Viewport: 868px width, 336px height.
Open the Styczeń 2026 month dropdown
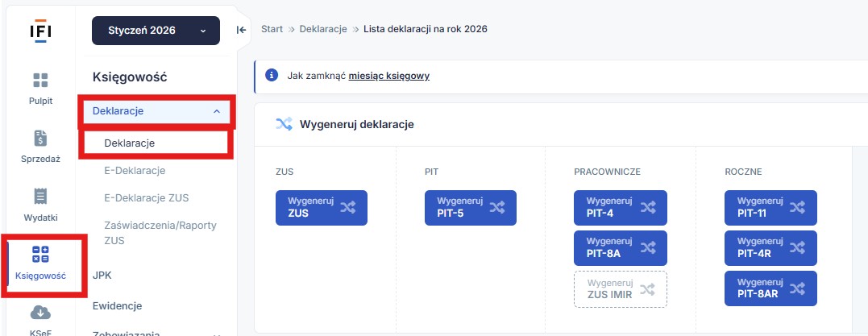(156, 31)
